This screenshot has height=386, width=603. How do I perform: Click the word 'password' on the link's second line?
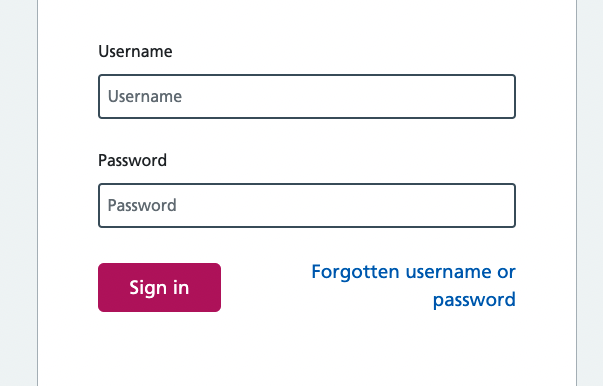474,300
